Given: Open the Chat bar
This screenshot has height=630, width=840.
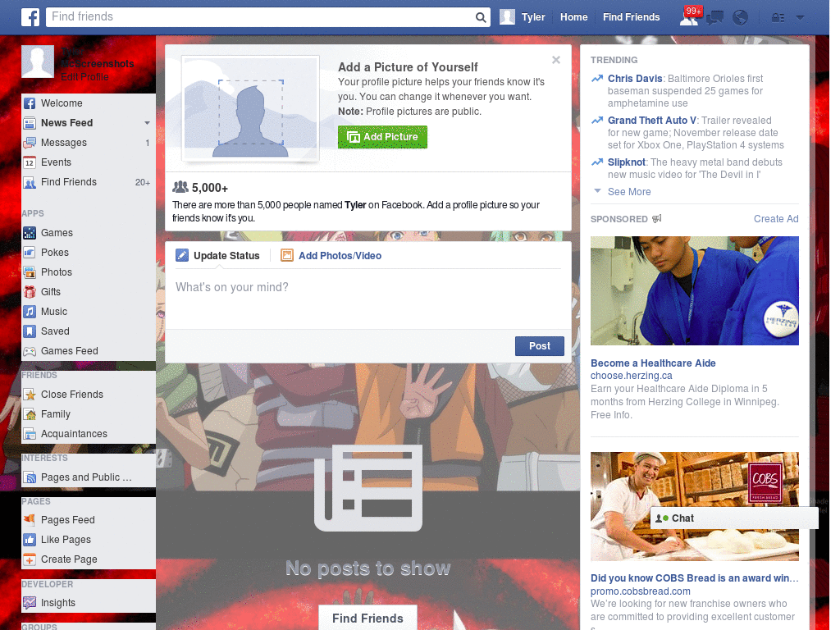Looking at the screenshot, I should (734, 518).
